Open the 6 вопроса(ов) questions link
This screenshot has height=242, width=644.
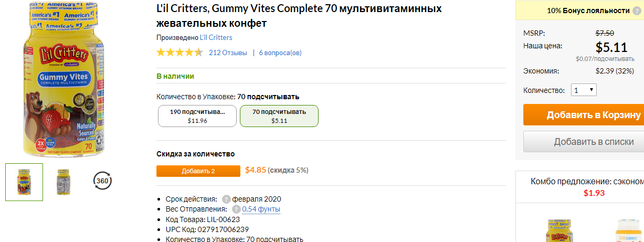pos(280,52)
